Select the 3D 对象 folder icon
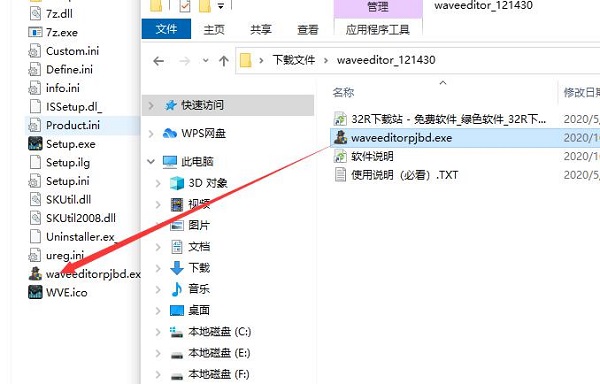Image resolution: width=600 pixels, height=384 pixels. (177, 183)
